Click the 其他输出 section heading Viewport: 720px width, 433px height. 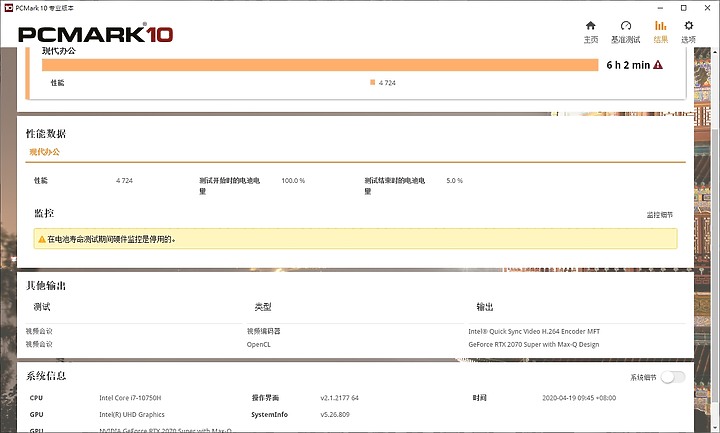[46, 286]
